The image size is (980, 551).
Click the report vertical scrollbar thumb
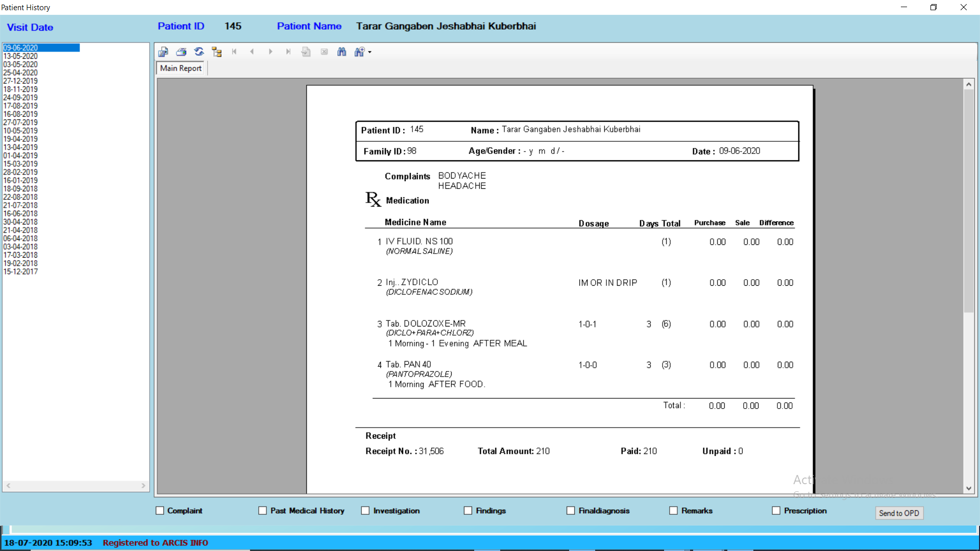(968, 201)
